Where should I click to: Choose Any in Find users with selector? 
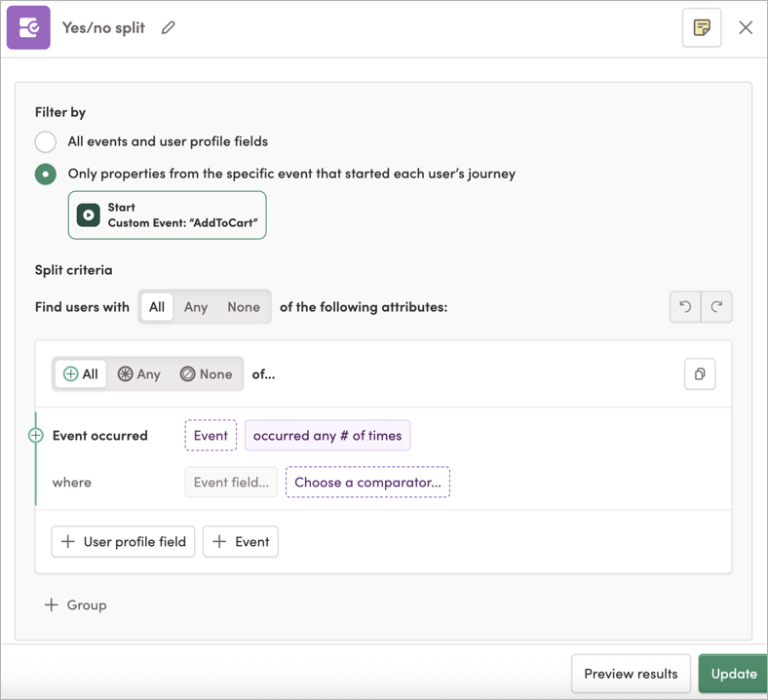pos(196,307)
